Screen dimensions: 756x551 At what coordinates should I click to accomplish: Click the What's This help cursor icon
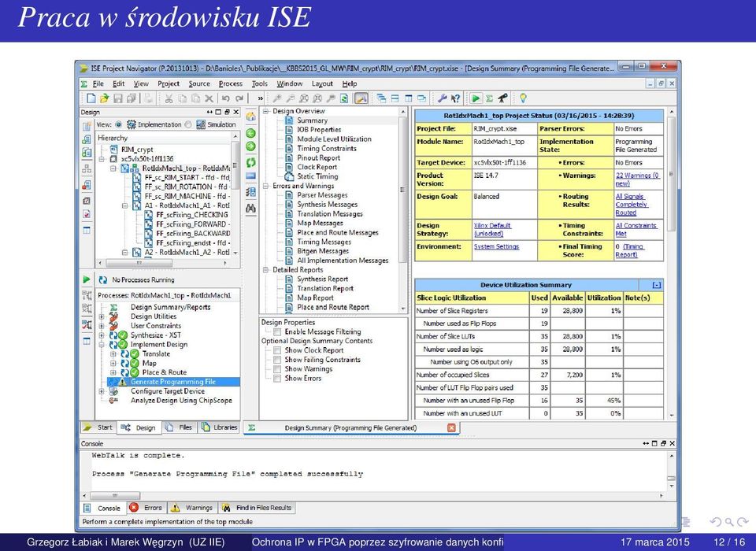point(455,98)
